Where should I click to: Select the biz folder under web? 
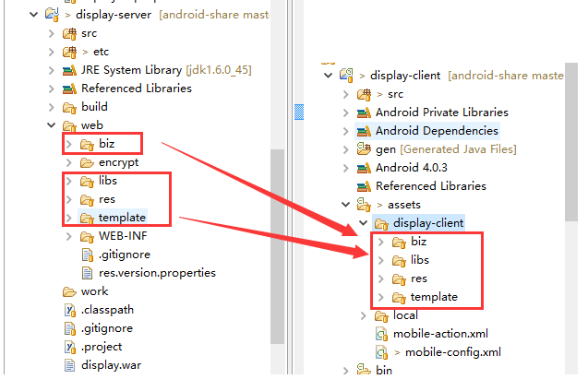click(106, 144)
